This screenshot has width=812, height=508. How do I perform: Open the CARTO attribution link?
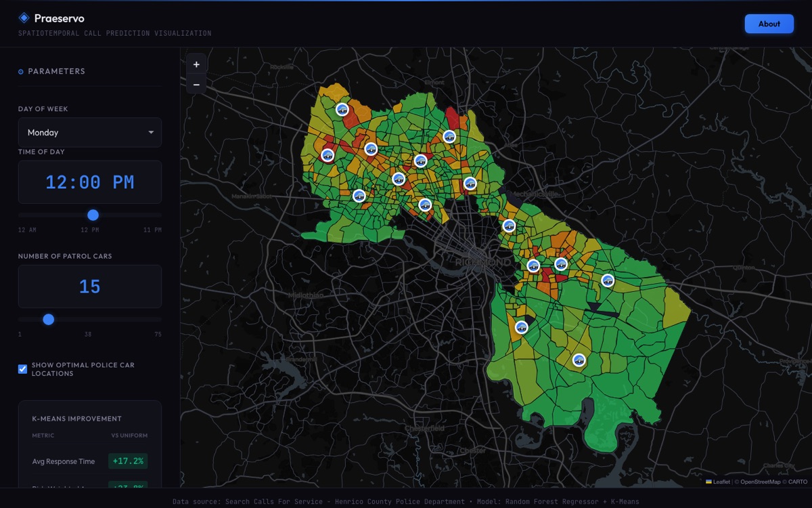(x=798, y=482)
